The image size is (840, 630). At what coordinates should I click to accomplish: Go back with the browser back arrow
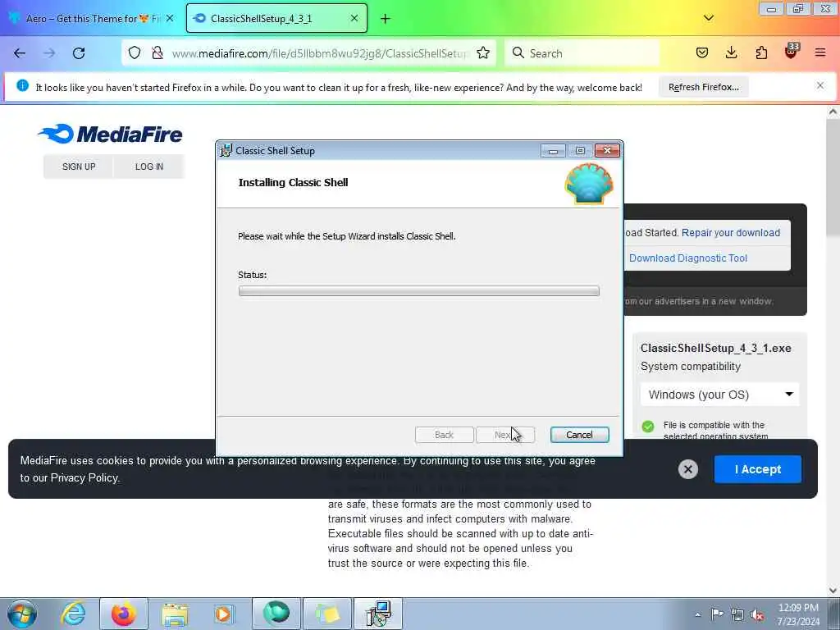tap(20, 53)
